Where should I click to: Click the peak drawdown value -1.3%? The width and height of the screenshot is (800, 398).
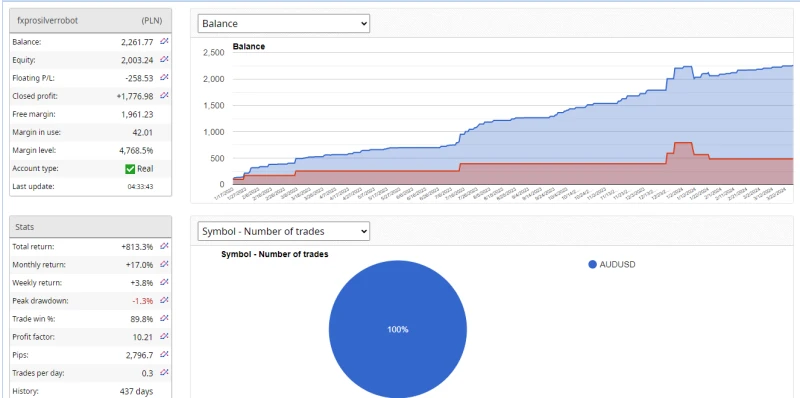tap(143, 301)
